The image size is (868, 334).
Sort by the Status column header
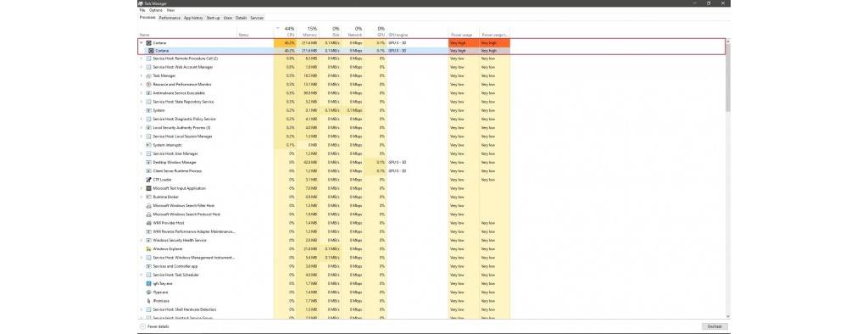(255, 31)
